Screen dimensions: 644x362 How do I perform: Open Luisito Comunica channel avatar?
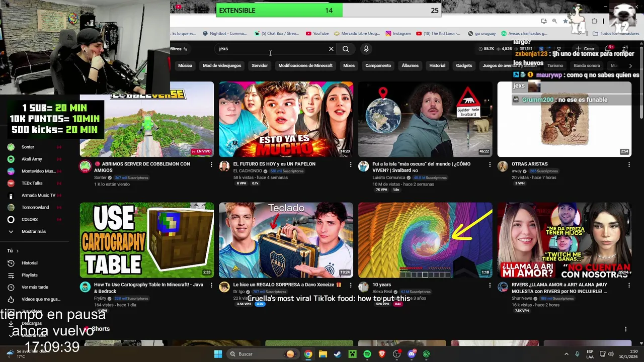[x=363, y=166]
